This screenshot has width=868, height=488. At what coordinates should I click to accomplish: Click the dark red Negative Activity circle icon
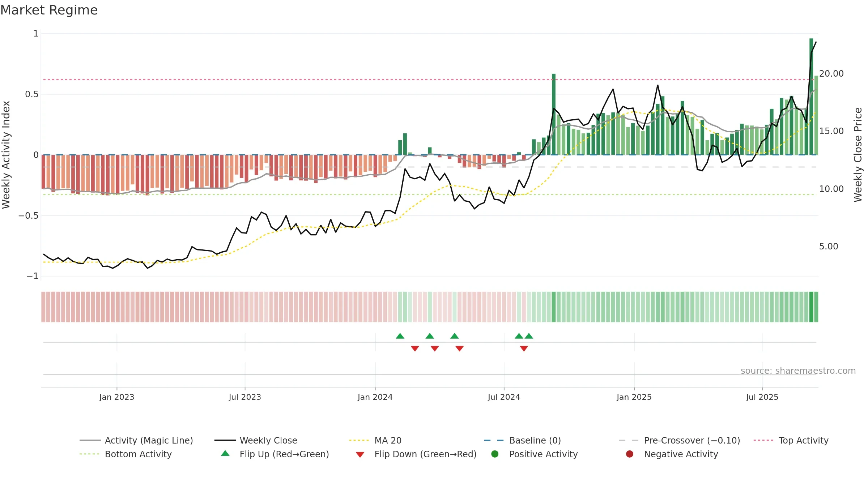tap(630, 454)
